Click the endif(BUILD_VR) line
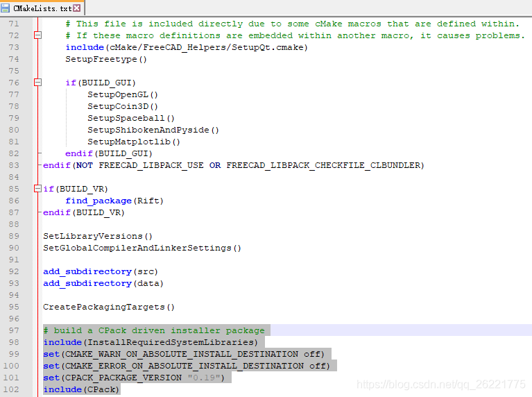 point(84,212)
